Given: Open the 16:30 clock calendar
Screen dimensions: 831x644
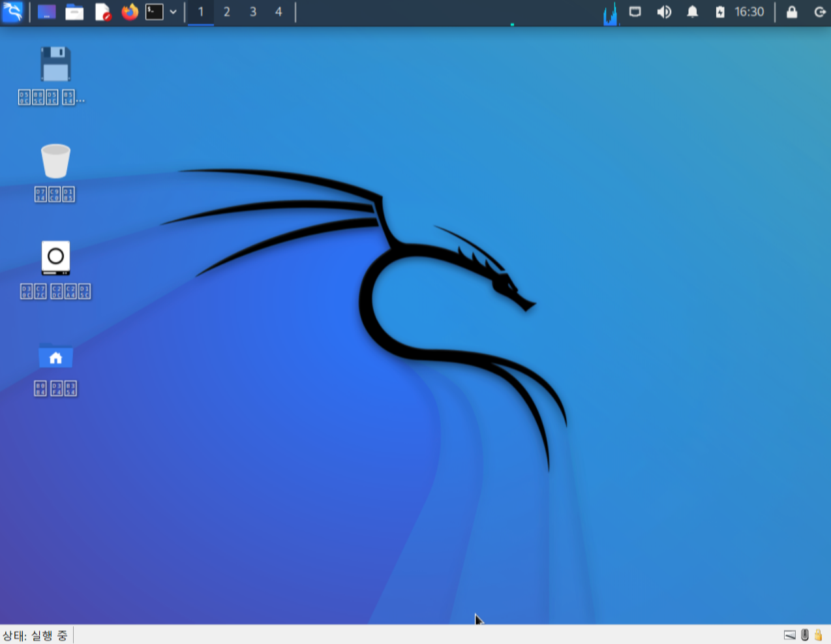Looking at the screenshot, I should click(x=749, y=12).
